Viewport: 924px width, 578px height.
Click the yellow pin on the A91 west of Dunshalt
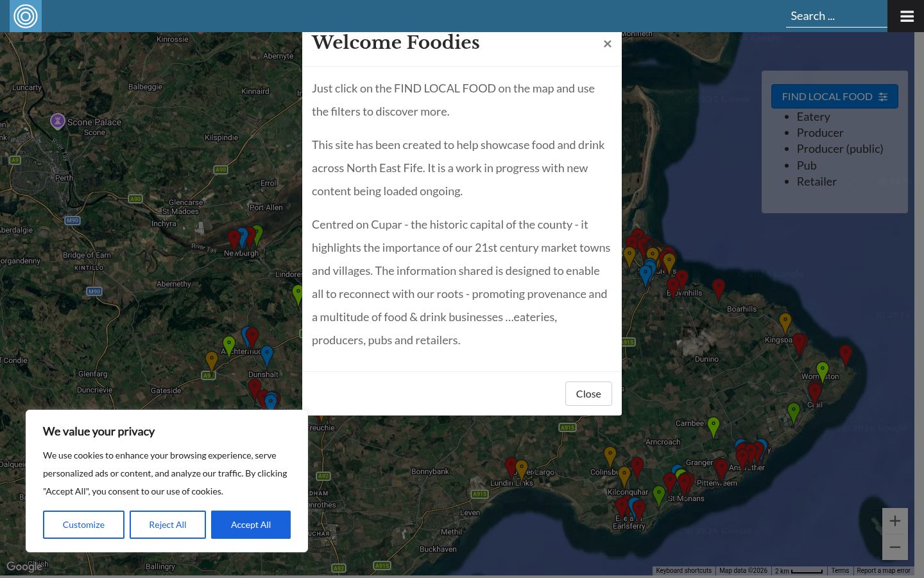coord(212,362)
